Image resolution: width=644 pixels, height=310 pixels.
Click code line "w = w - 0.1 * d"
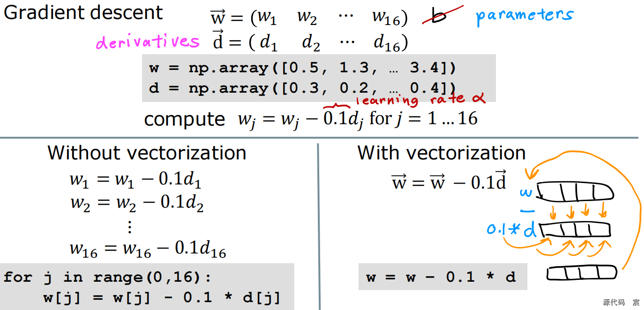[x=441, y=277]
